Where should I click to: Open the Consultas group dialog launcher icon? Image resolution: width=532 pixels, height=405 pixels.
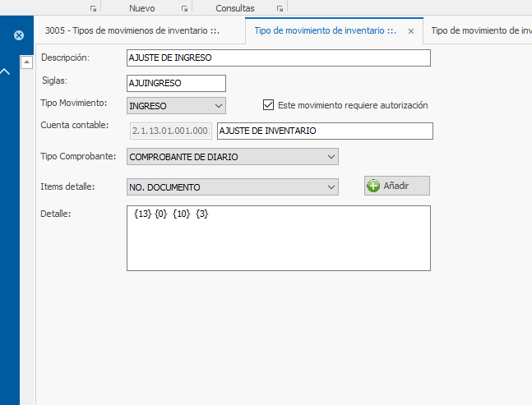(280, 8)
